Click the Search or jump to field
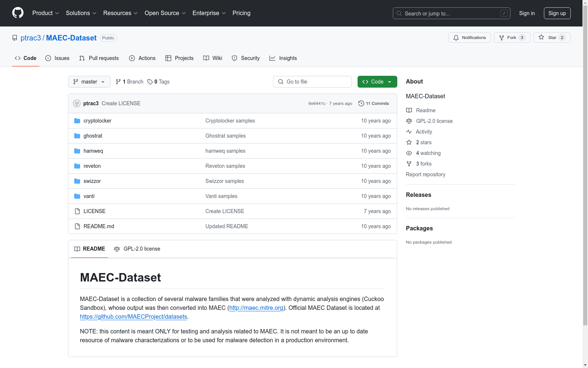 click(x=452, y=13)
